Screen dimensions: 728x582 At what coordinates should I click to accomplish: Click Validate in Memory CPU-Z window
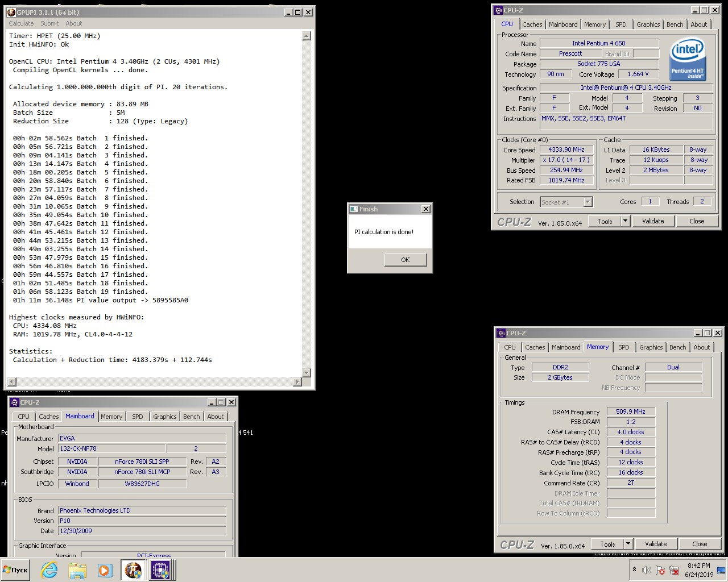pos(656,544)
